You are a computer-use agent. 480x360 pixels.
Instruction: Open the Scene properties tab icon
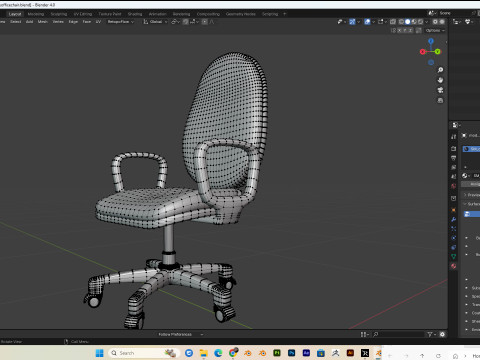pyautogui.click(x=453, y=177)
